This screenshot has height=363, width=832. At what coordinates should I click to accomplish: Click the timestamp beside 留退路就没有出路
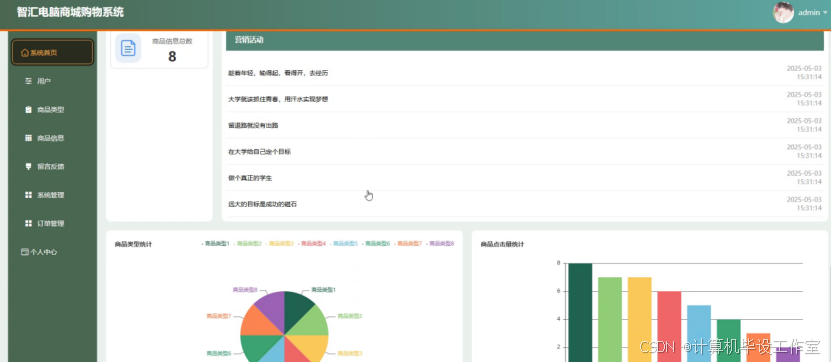click(804, 125)
